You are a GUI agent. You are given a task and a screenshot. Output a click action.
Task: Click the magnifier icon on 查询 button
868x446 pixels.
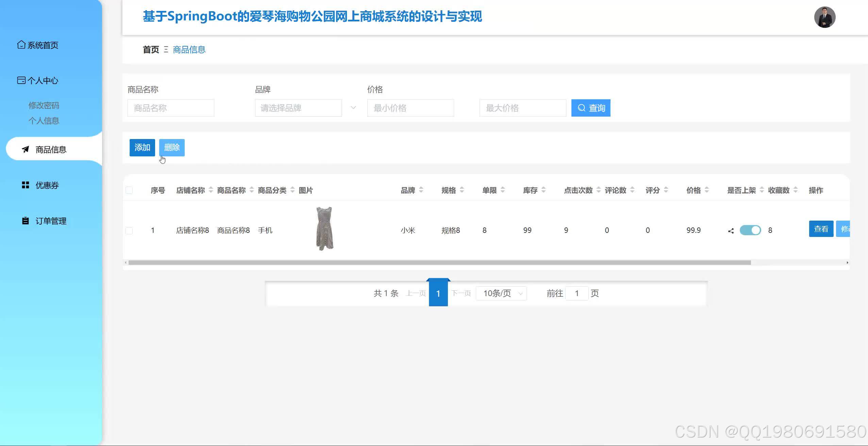coord(582,108)
